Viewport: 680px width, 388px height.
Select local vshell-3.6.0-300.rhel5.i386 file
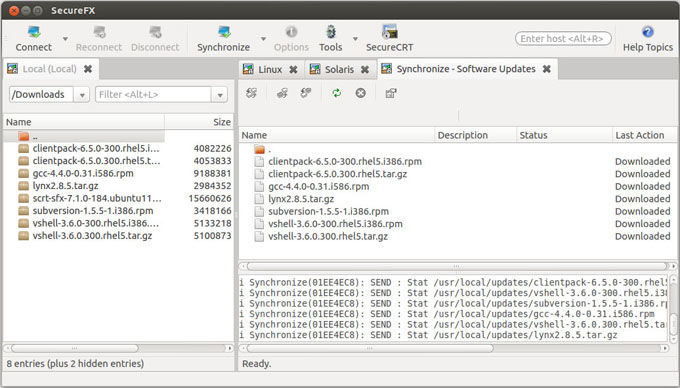point(95,223)
